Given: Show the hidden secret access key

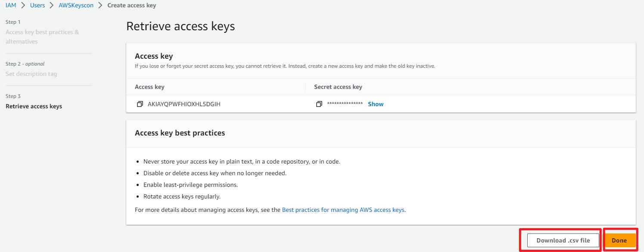Looking at the screenshot, I should coord(376,104).
